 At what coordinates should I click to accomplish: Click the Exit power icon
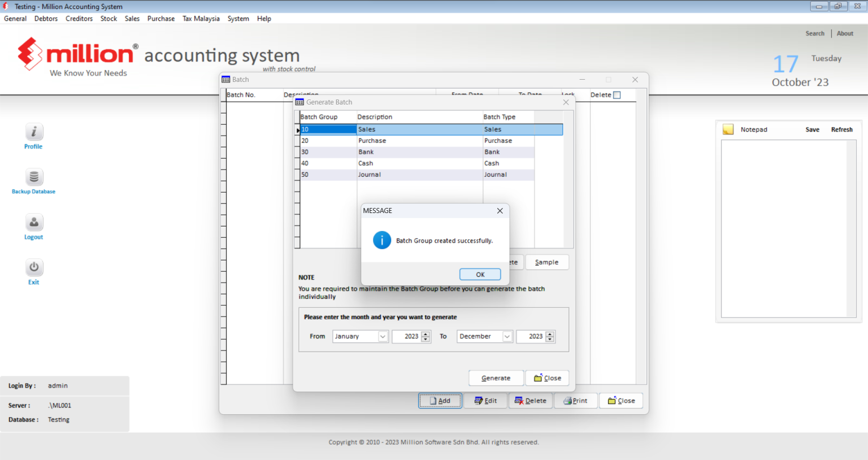point(33,267)
